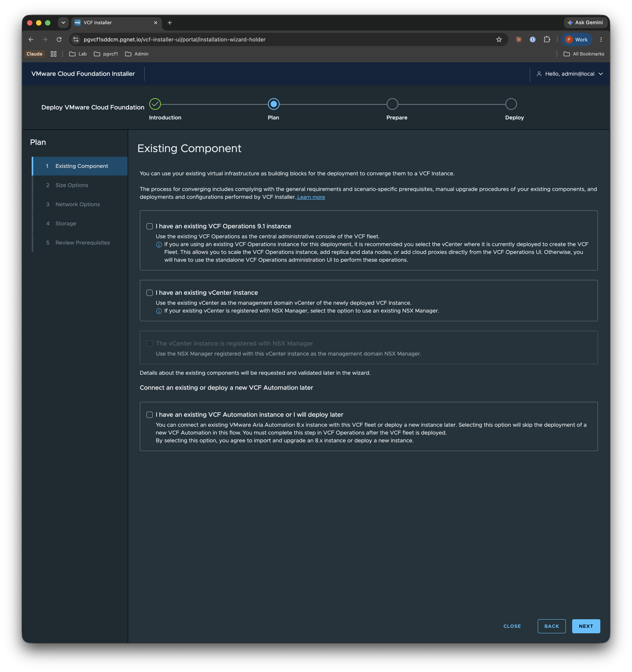This screenshot has width=632, height=672.
Task: Check existing vCenter instance option
Action: [149, 293]
